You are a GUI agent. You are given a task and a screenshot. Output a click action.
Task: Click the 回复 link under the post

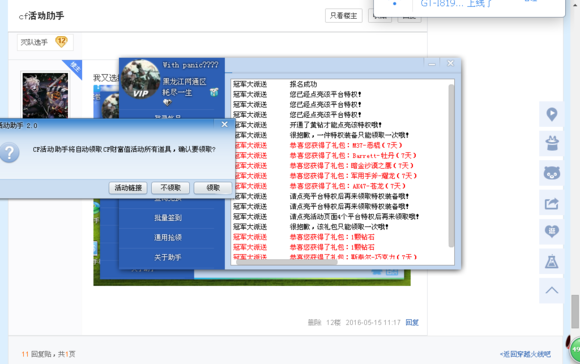[412, 323]
